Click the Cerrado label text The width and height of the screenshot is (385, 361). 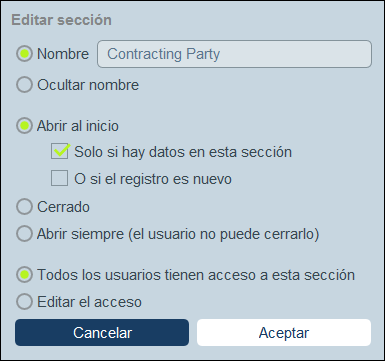[x=63, y=207]
